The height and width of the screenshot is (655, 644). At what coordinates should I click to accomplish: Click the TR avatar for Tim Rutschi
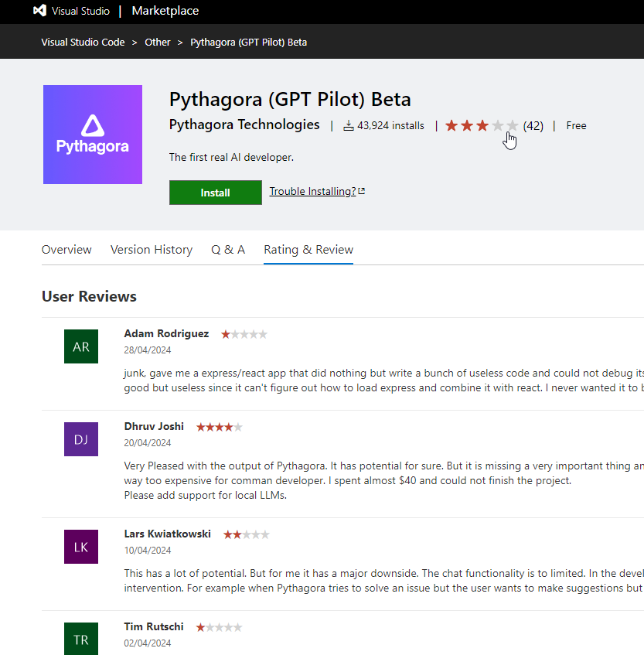[81, 639]
